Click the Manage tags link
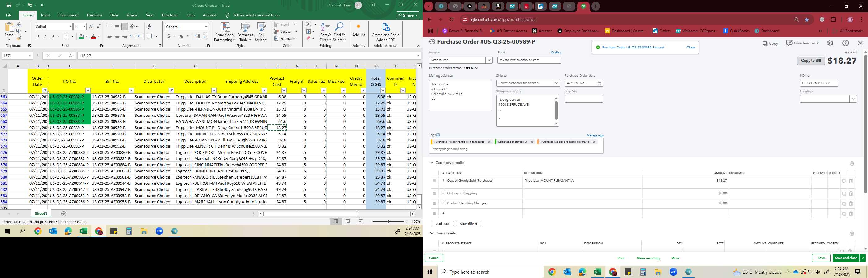This screenshot has width=868, height=278. click(595, 135)
